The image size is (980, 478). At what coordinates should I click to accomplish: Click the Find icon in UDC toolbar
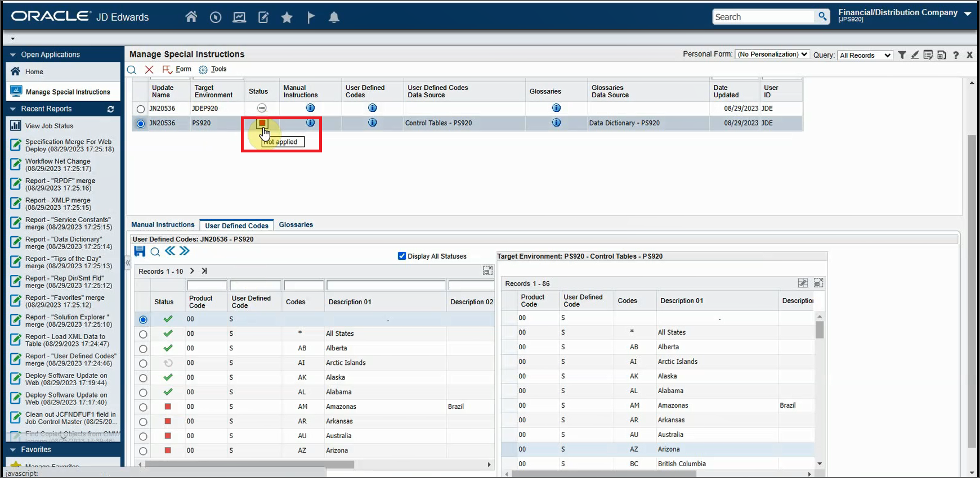click(x=155, y=252)
